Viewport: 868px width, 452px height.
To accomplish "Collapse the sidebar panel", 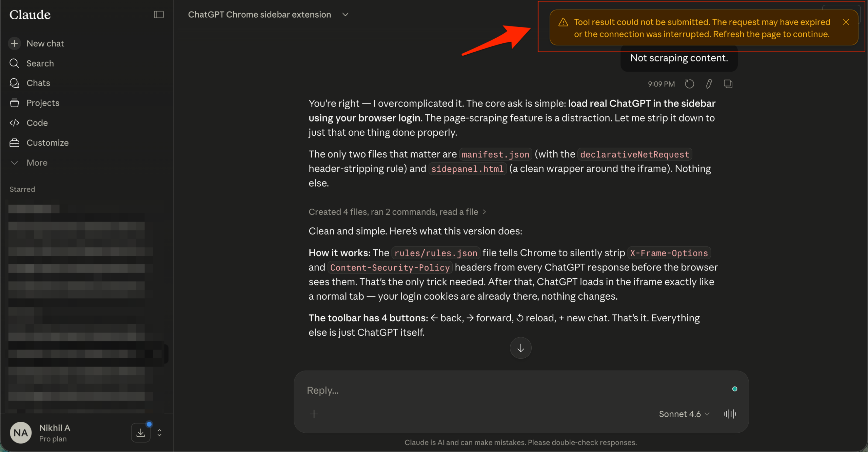I will tap(158, 14).
